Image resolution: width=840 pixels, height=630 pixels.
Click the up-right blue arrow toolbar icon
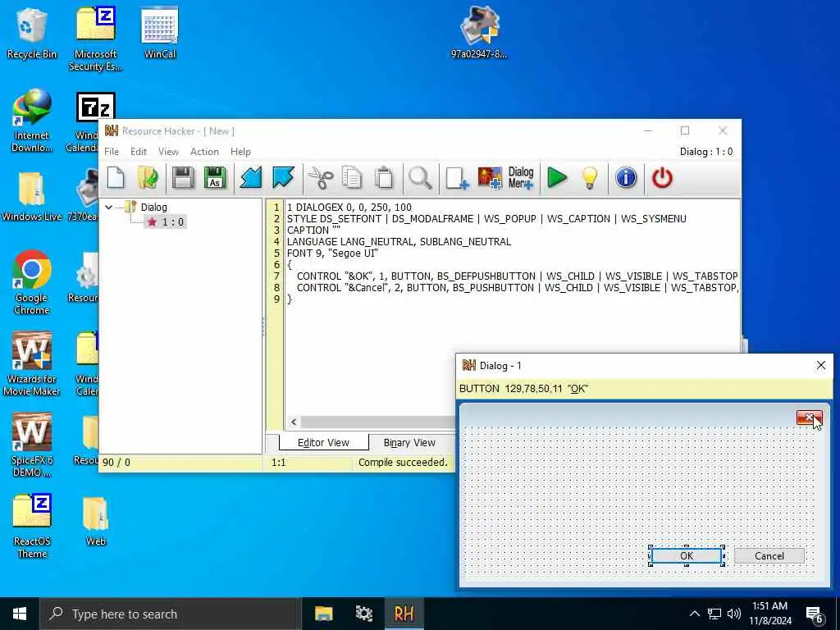[x=283, y=178]
